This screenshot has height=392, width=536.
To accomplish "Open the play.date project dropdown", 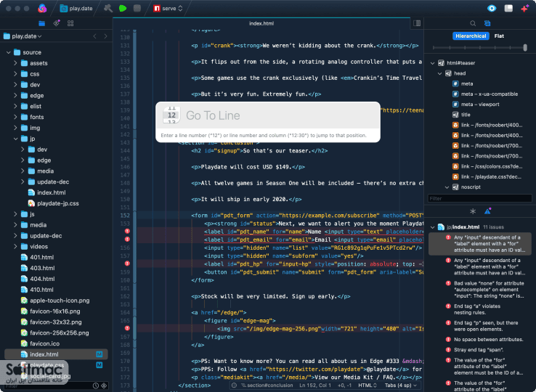I will [23, 36].
